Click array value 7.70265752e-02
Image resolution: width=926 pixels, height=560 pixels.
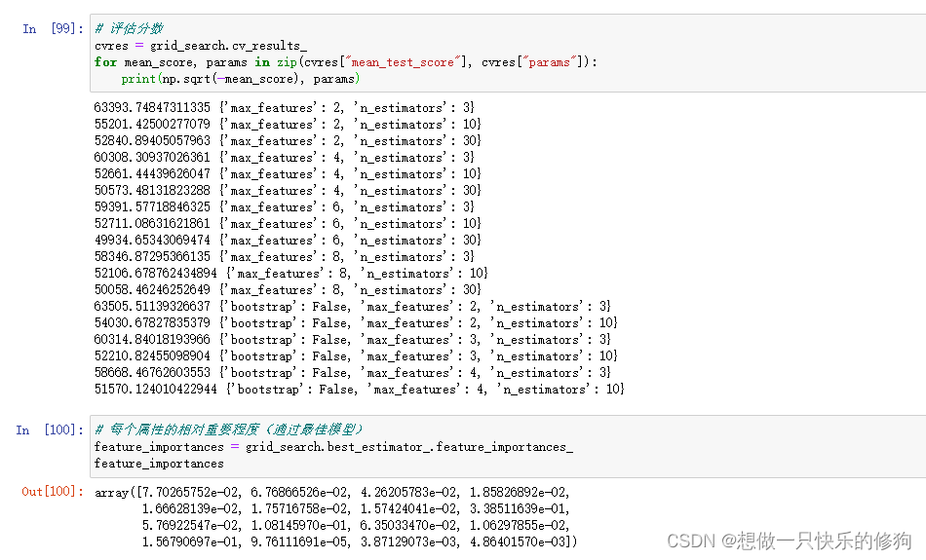pyautogui.click(x=191, y=492)
